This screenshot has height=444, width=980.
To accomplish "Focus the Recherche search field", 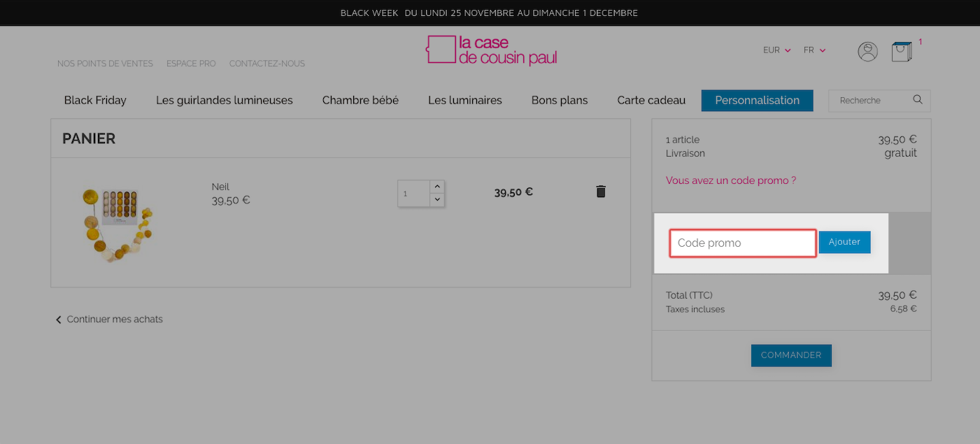I will pyautogui.click(x=871, y=101).
